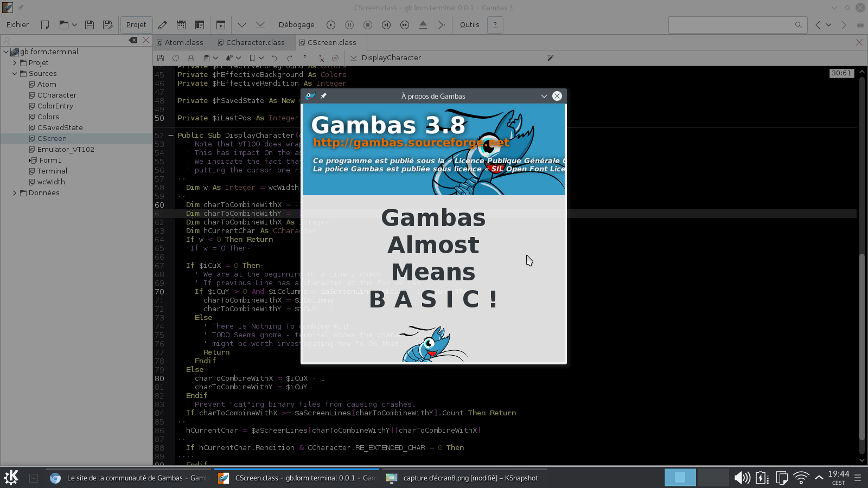
Task: Click the calendar-style grid icon in toolbar
Action: [x=181, y=25]
